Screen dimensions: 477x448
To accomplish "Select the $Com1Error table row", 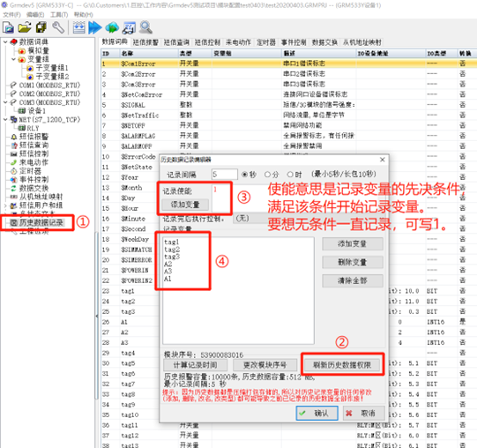I will tap(289, 63).
